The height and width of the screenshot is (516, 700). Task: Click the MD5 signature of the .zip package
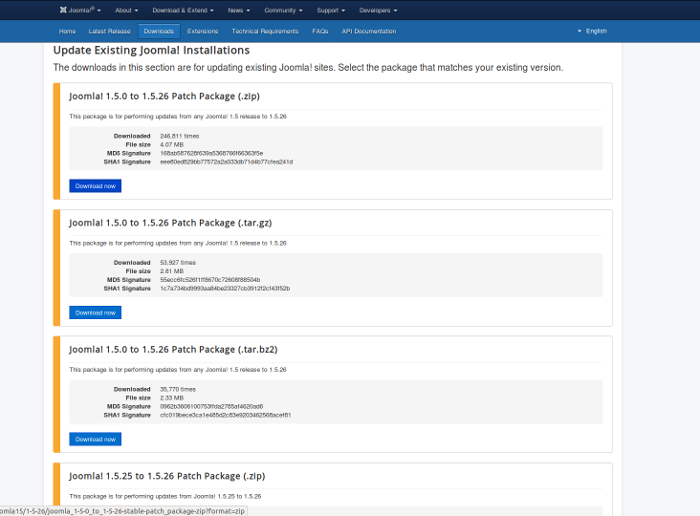tap(212, 153)
